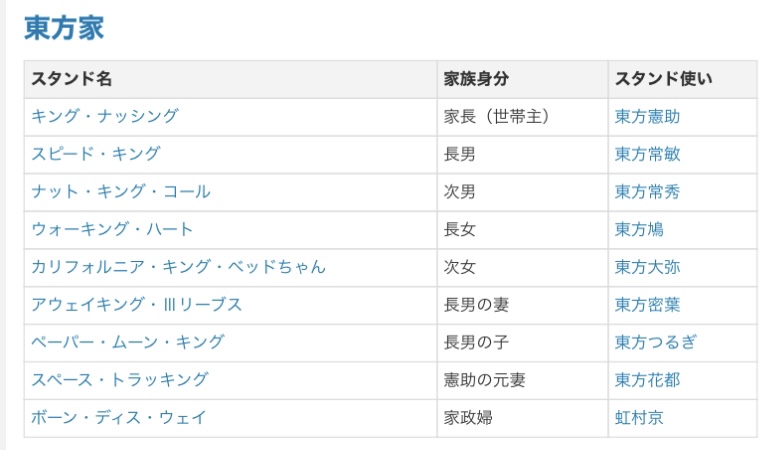The width and height of the screenshot is (767, 450).
Task: Click the 東方鳩 user link
Action: click(639, 229)
